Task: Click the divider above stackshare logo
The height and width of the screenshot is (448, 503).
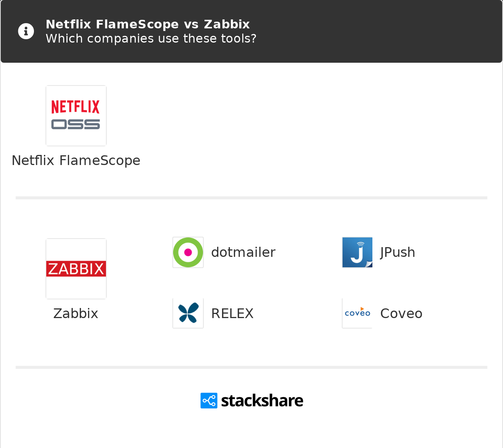Action: (251, 367)
